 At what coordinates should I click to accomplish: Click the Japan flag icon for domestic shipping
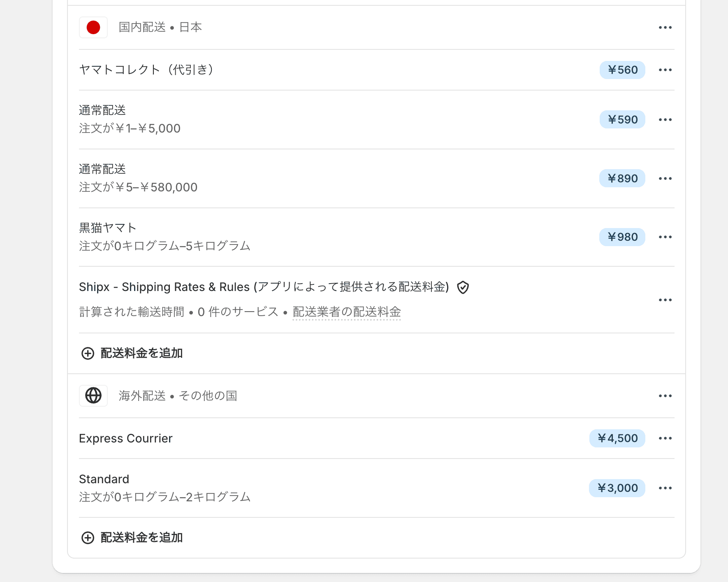click(93, 27)
